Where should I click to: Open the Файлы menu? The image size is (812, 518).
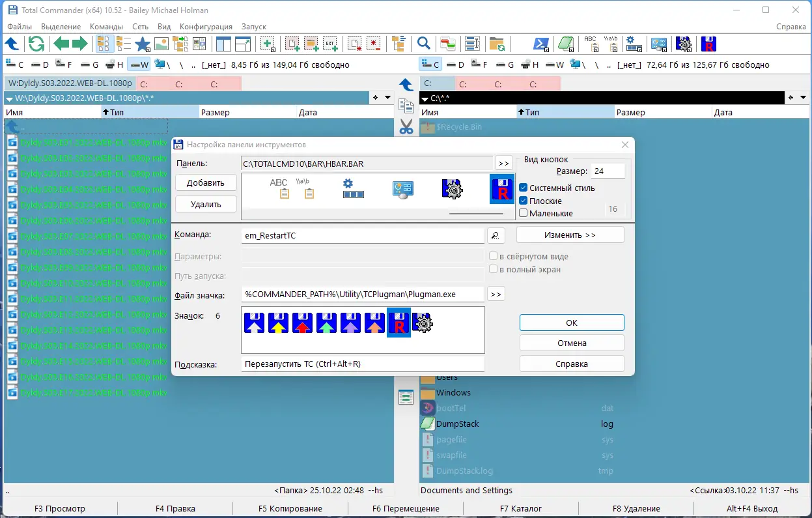[x=20, y=27]
